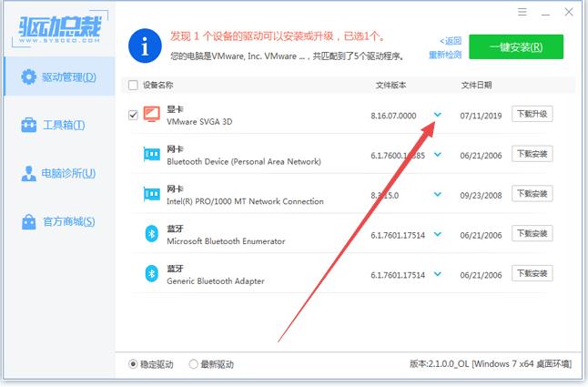The image size is (588, 387).
Task: Click the display card icon for VMware SVGA 3D
Action: 151,114
